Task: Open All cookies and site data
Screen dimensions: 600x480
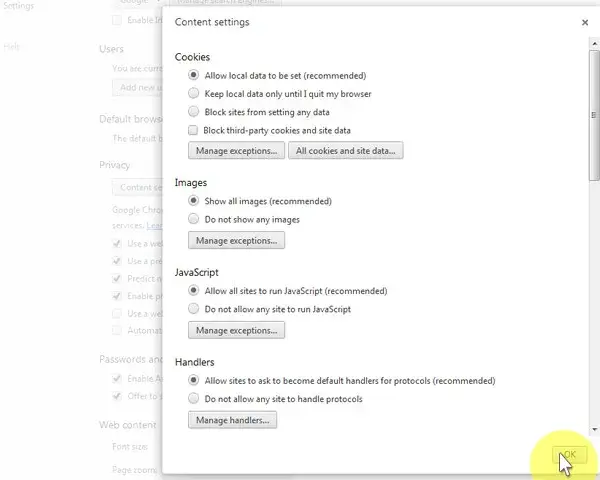Action: [345, 150]
